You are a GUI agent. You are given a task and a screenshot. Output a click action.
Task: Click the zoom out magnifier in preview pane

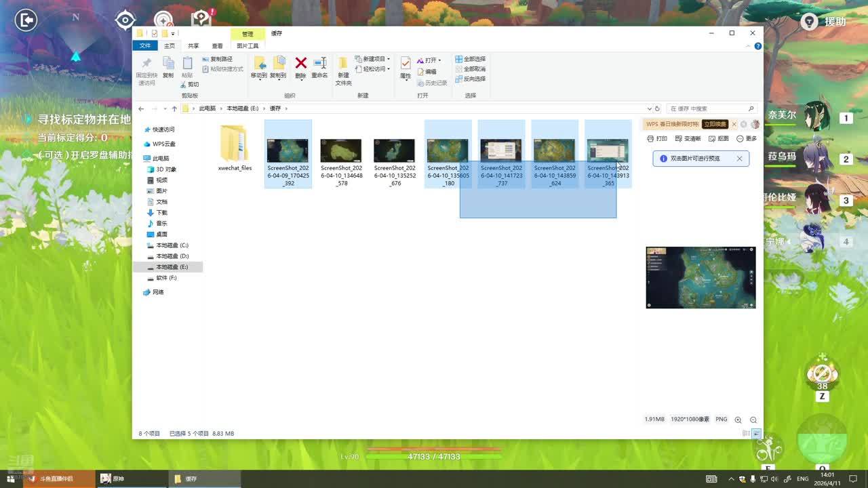tap(753, 420)
